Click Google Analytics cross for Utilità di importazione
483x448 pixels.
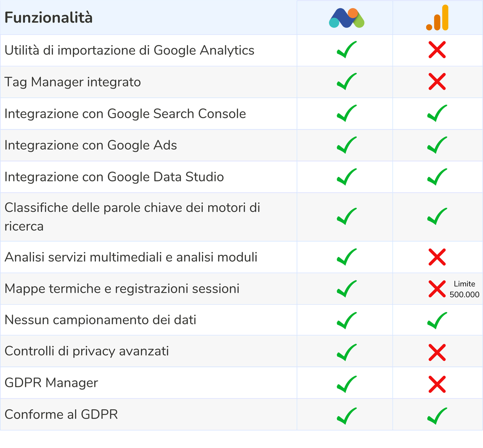437,50
